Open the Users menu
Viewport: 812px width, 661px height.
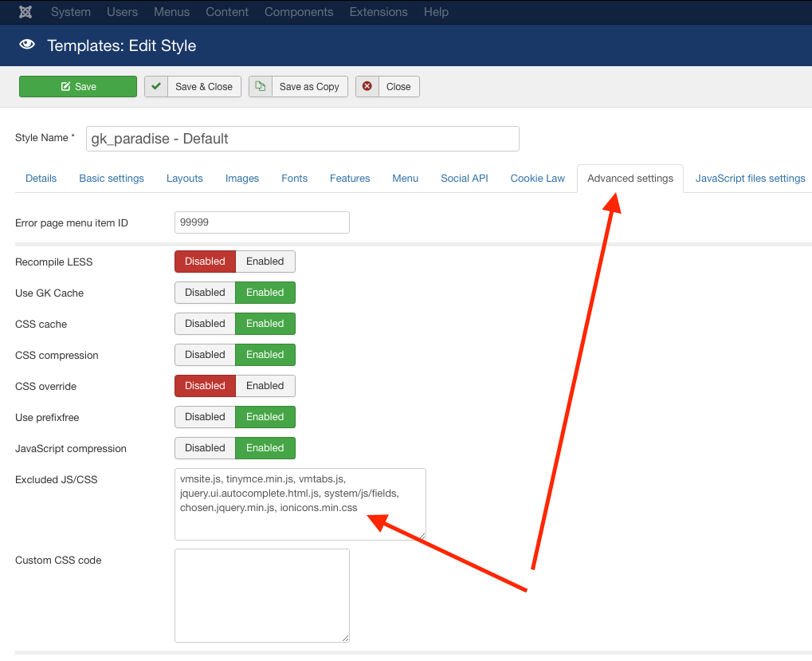[122, 12]
